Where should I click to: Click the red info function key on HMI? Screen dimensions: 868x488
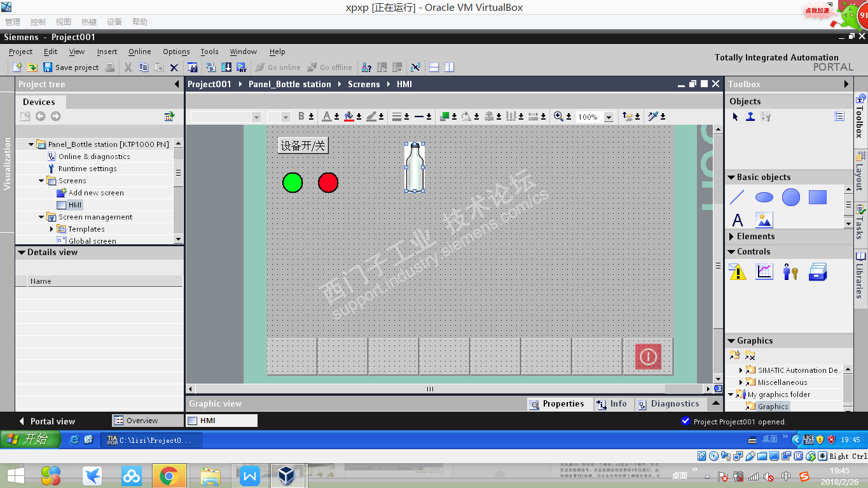click(x=648, y=356)
